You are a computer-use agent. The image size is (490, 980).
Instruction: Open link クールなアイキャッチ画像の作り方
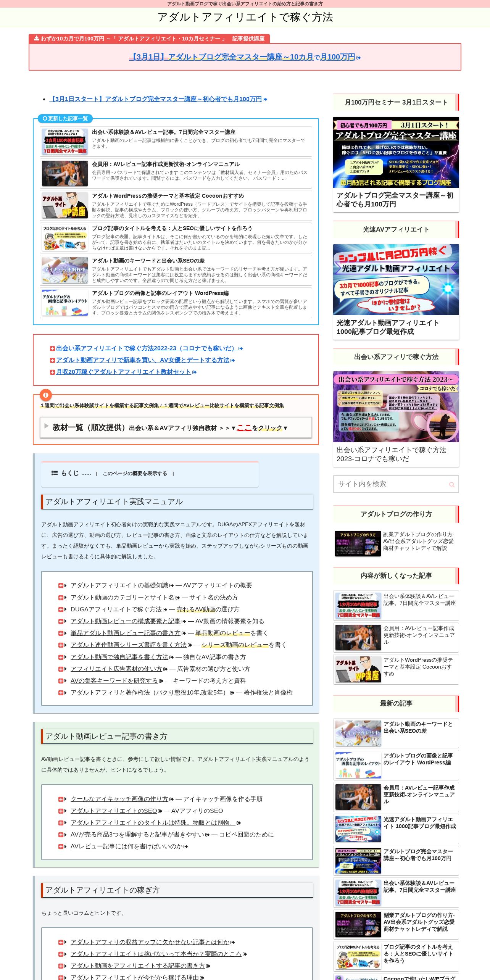click(x=119, y=799)
